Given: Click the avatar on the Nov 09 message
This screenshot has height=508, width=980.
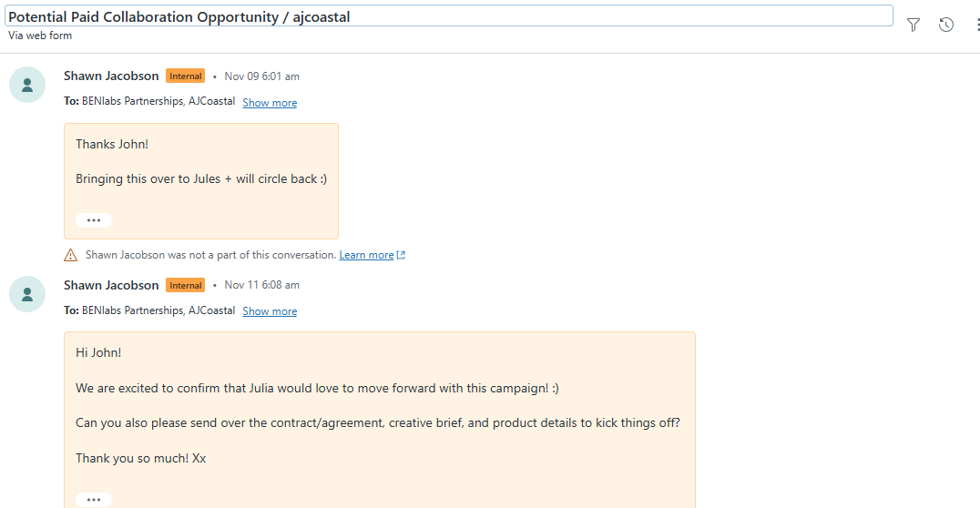Looking at the screenshot, I should [27, 85].
